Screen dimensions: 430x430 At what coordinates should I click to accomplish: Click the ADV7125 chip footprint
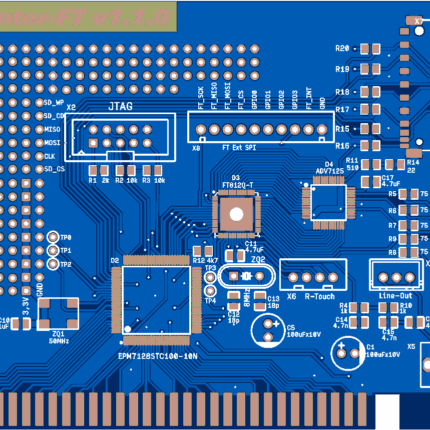328,203
